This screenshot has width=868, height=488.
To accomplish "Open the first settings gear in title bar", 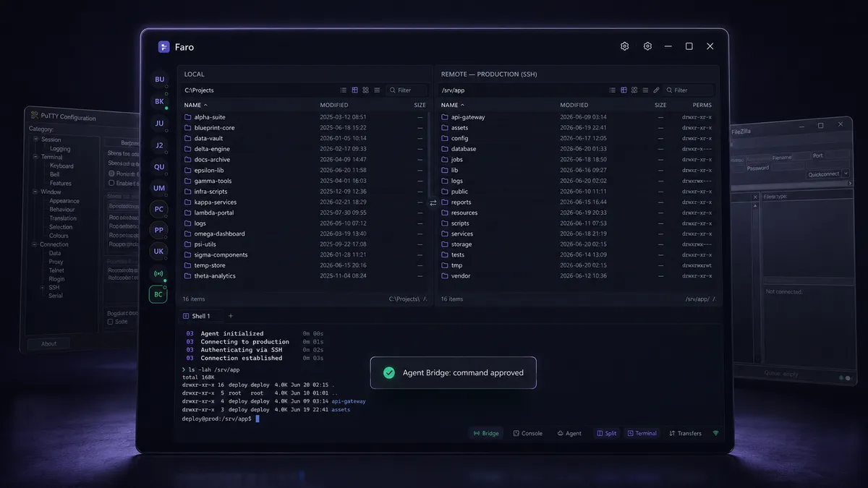I will [625, 46].
